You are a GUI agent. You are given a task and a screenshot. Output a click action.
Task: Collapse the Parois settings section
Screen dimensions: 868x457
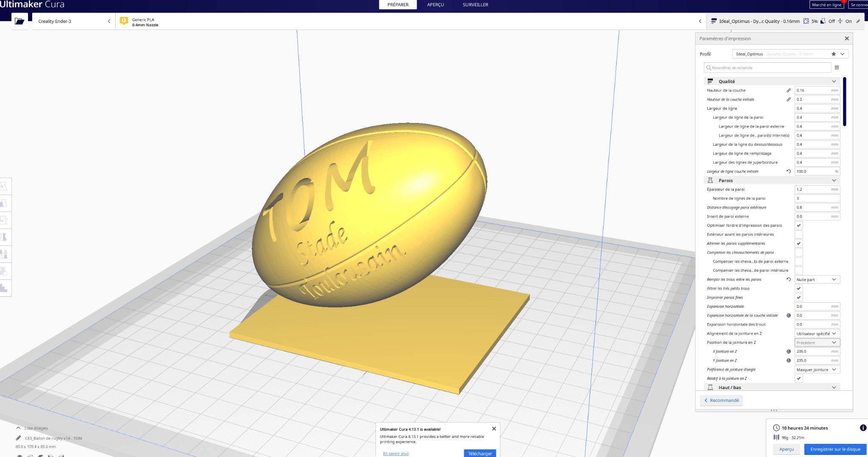point(771,181)
